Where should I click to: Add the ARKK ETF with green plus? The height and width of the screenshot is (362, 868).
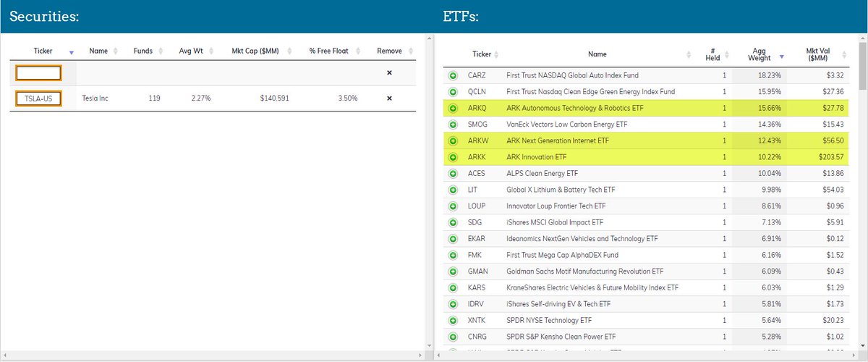pyautogui.click(x=453, y=157)
